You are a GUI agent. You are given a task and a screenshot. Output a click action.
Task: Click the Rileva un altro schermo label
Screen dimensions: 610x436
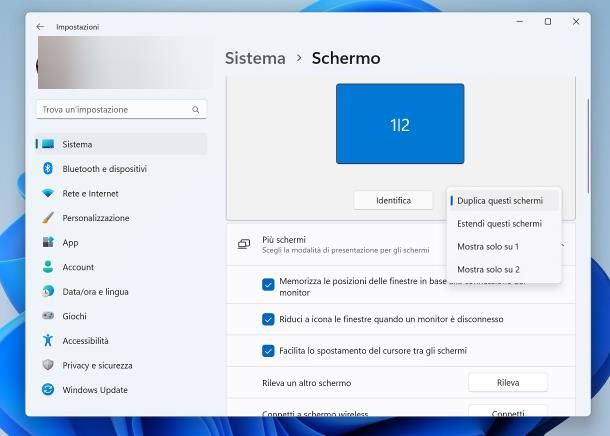pos(307,383)
